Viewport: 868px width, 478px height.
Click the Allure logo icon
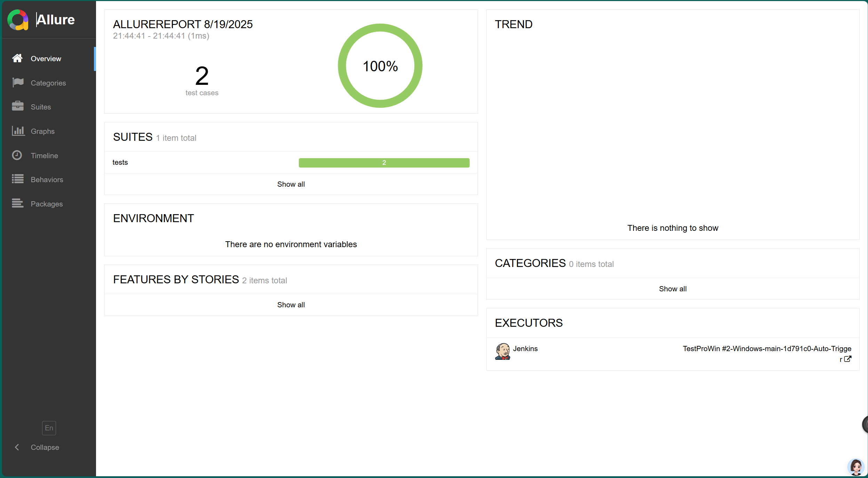click(x=18, y=20)
